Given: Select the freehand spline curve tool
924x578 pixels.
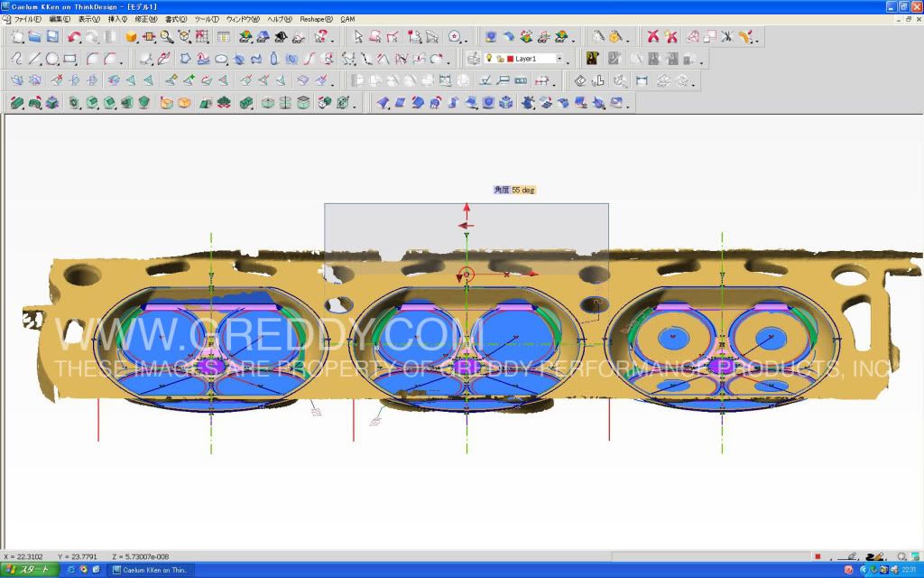Looking at the screenshot, I should tap(17, 59).
